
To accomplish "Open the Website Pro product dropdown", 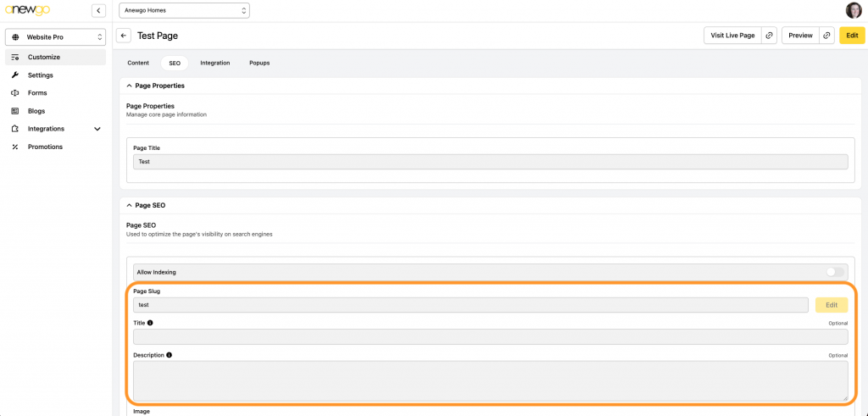I will point(55,36).
